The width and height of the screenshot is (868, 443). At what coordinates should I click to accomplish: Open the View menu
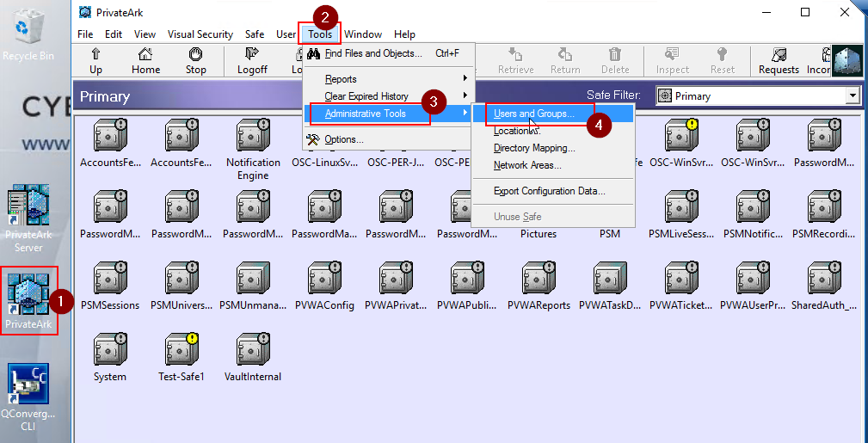tap(145, 34)
